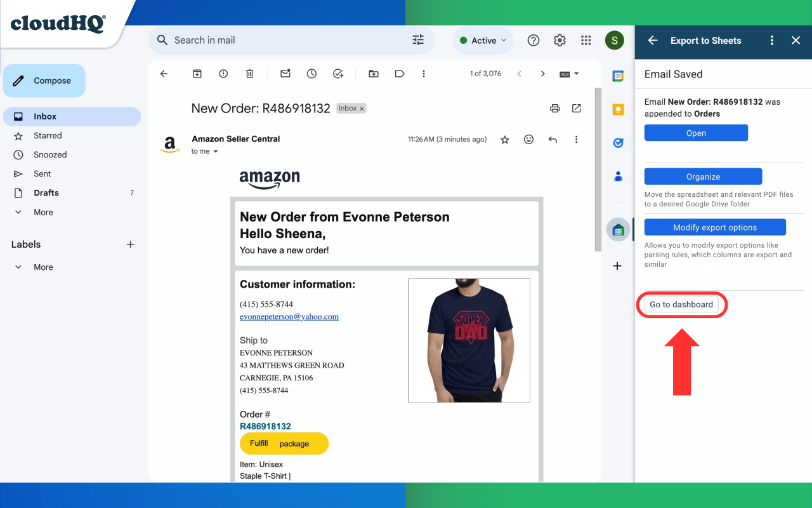Report the email as spam
Screen dimensions: 812x508
pos(223,73)
